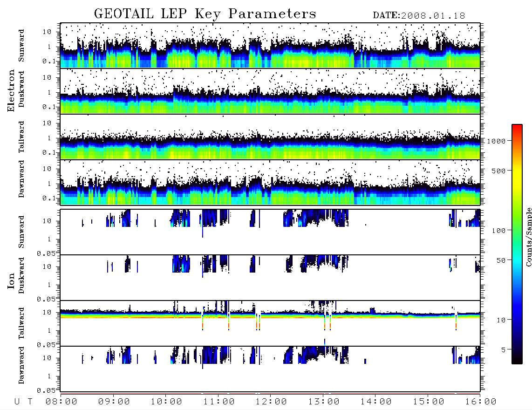The height and width of the screenshot is (410, 532).
Task: Click inside the Electron Tailward spectrogram panel
Action: [x=270, y=137]
